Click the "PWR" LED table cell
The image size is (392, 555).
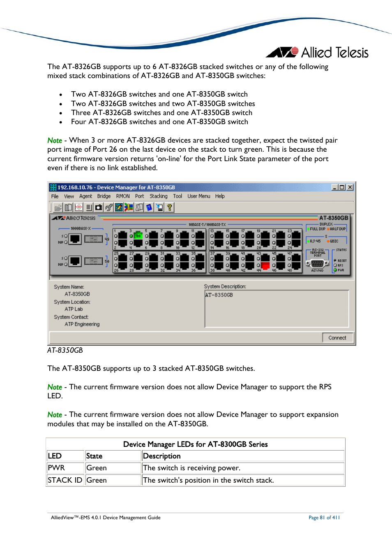tap(65, 468)
